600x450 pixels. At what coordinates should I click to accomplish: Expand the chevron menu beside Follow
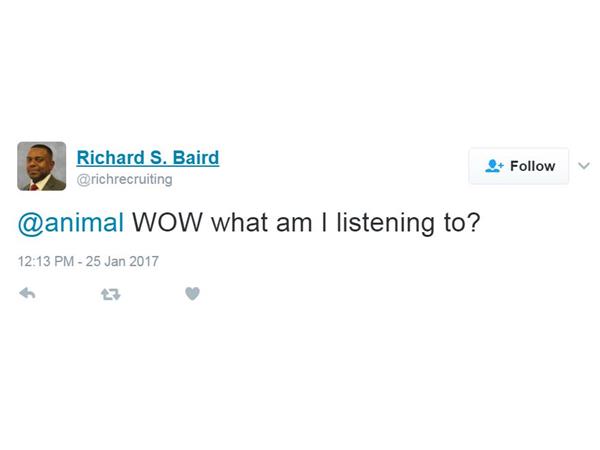coord(585,166)
